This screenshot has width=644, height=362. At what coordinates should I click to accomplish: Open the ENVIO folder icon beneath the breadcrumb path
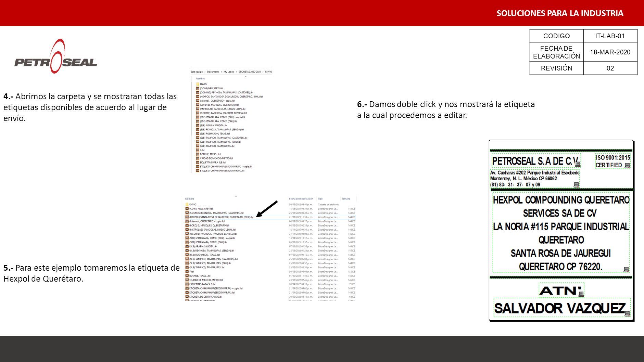[x=198, y=84]
